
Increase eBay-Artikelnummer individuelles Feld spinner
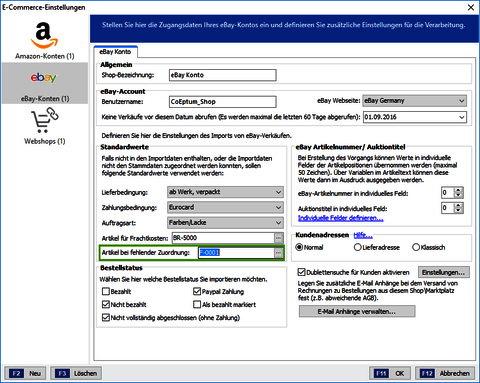459,190
